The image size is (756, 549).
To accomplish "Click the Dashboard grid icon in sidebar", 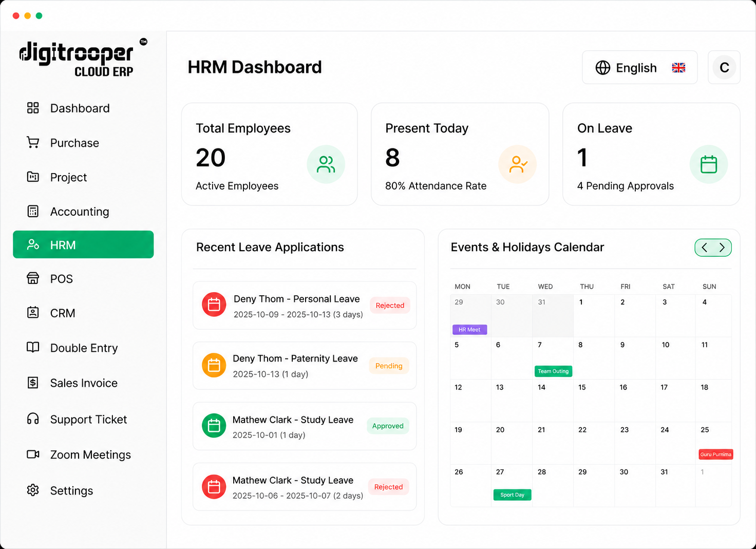I will pyautogui.click(x=33, y=108).
